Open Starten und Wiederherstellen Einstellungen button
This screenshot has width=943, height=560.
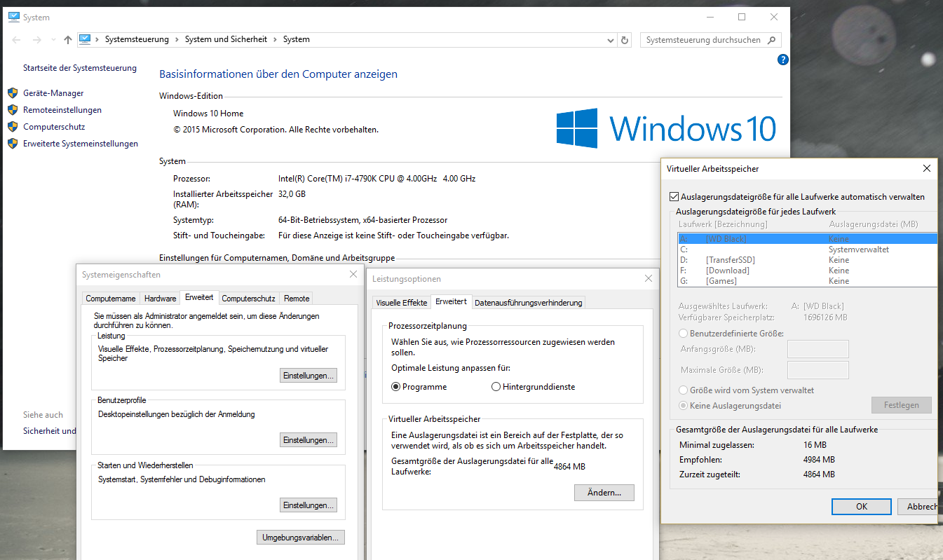(x=308, y=505)
